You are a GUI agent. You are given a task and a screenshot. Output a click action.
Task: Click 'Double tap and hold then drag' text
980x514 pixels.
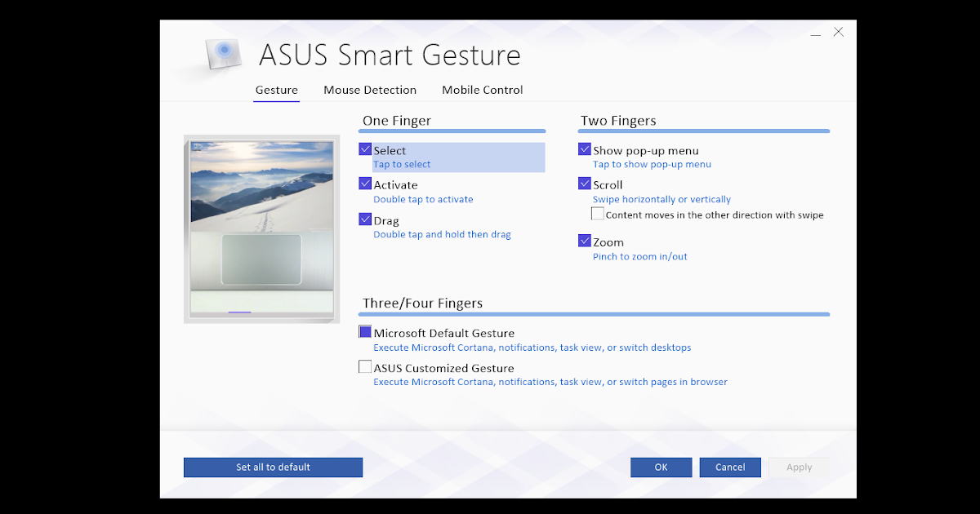pyautogui.click(x=442, y=235)
